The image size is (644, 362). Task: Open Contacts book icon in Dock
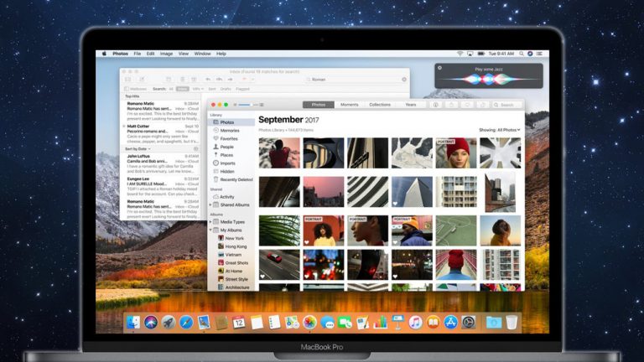pos(221,322)
